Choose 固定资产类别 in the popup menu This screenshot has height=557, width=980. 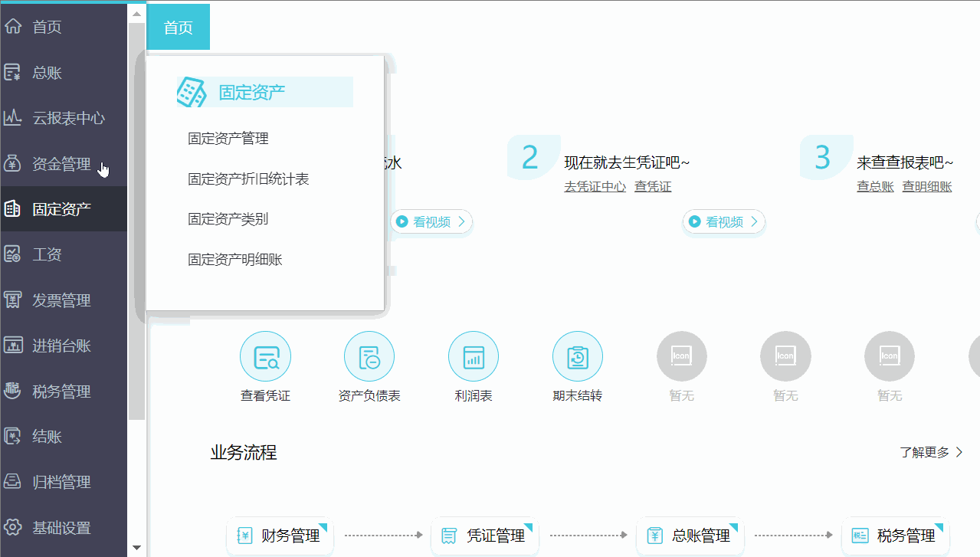coord(228,219)
